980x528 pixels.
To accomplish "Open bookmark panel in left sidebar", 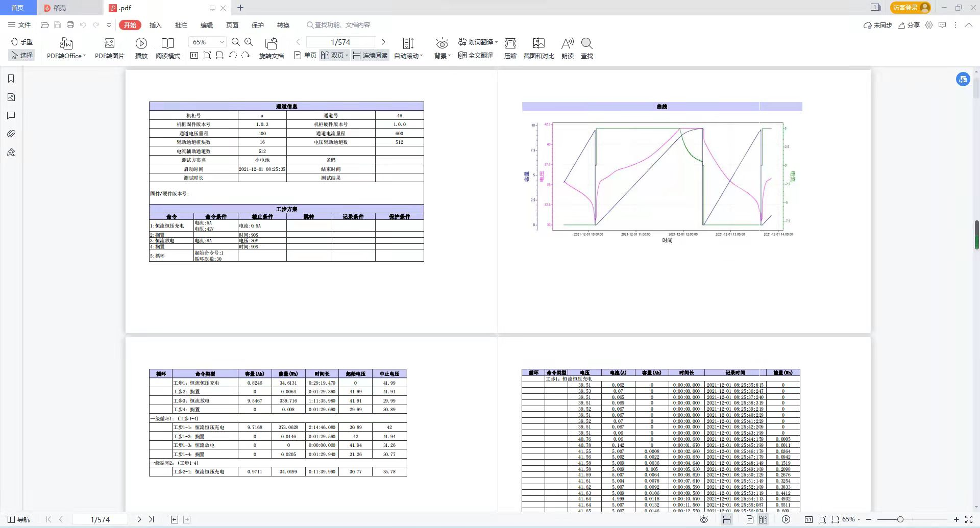I will tap(11, 79).
